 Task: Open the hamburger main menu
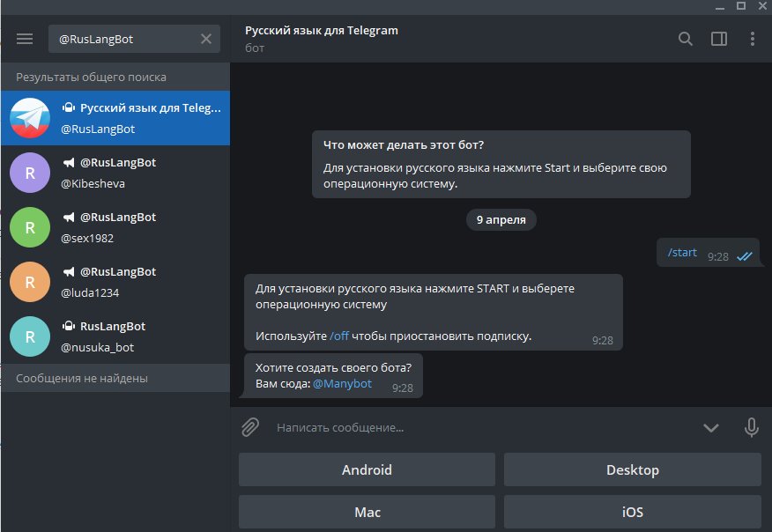point(25,39)
